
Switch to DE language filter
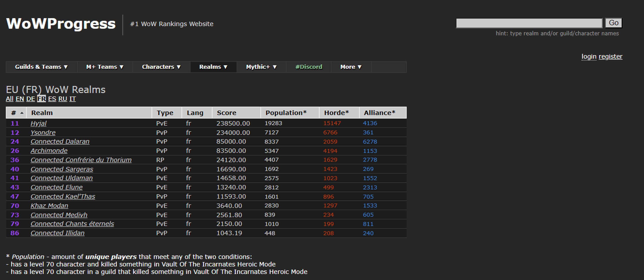pyautogui.click(x=30, y=99)
